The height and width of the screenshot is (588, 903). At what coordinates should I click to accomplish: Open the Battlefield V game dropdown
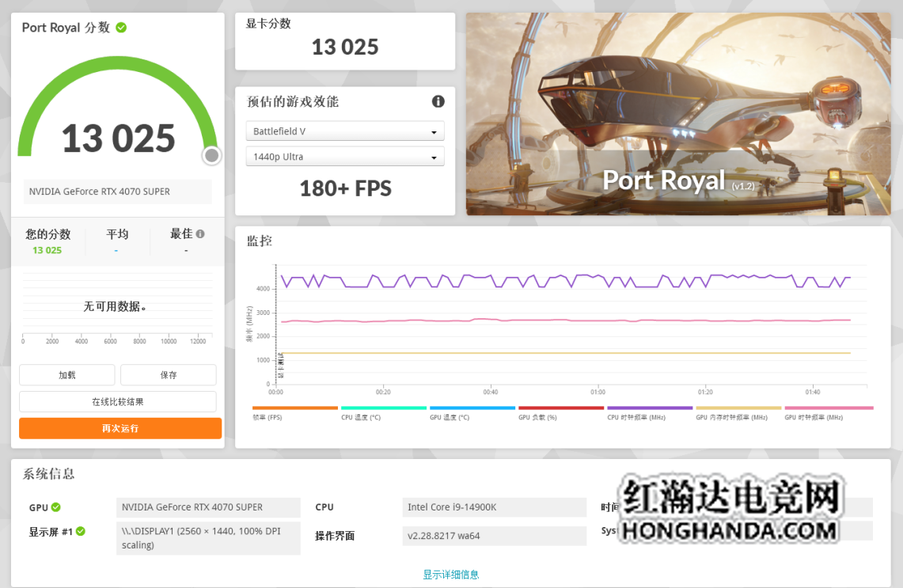coord(344,131)
